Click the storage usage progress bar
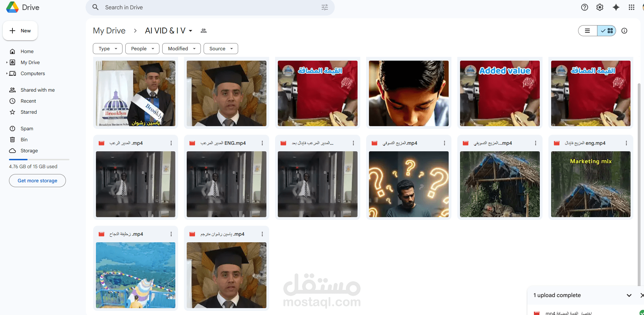The height and width of the screenshot is (315, 644). click(x=39, y=159)
